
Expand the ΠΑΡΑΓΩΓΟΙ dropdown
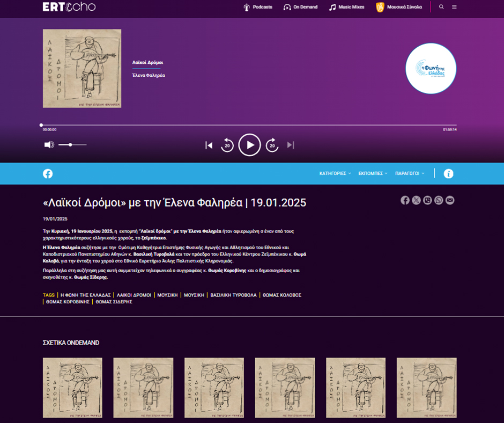click(410, 173)
